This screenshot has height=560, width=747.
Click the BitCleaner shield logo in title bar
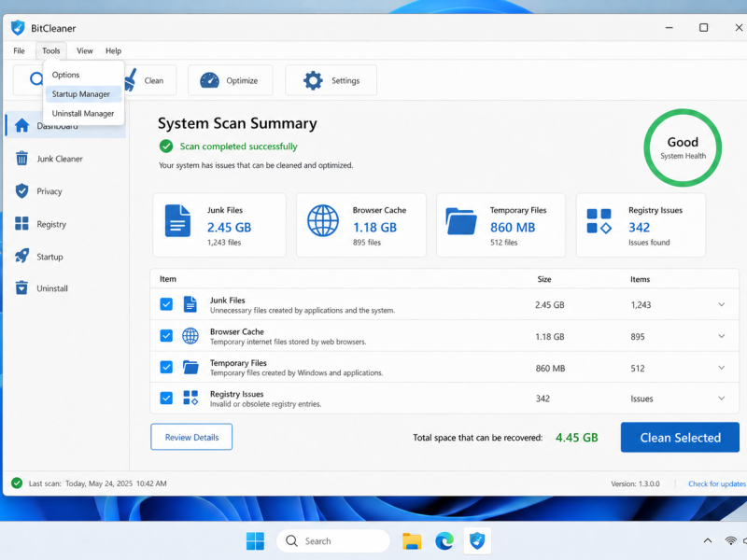18,28
